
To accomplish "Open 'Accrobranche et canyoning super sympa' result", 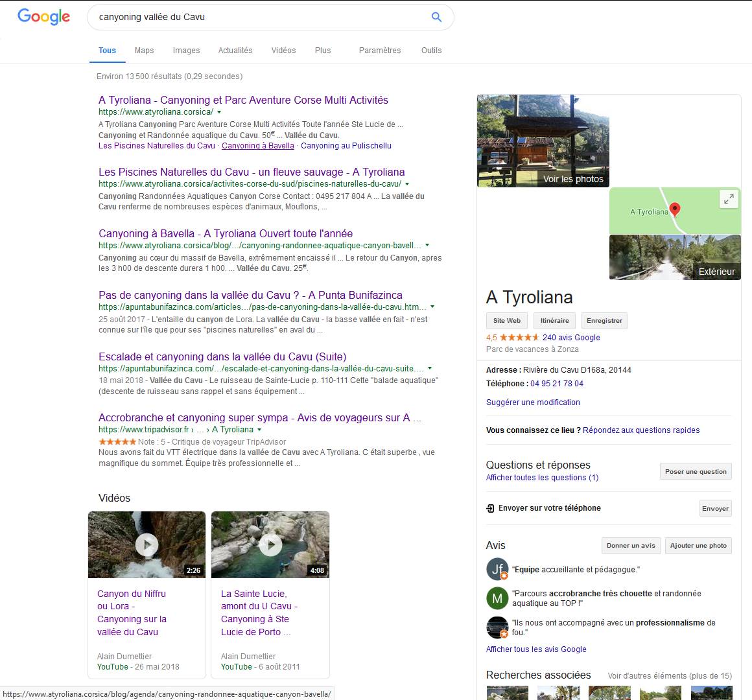I will tap(260, 417).
